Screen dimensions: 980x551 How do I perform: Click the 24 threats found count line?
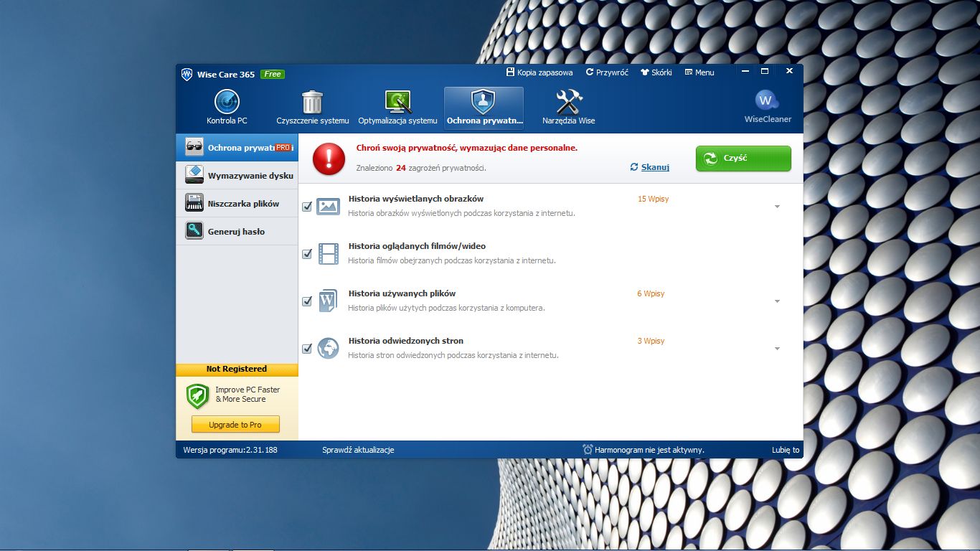coord(421,168)
